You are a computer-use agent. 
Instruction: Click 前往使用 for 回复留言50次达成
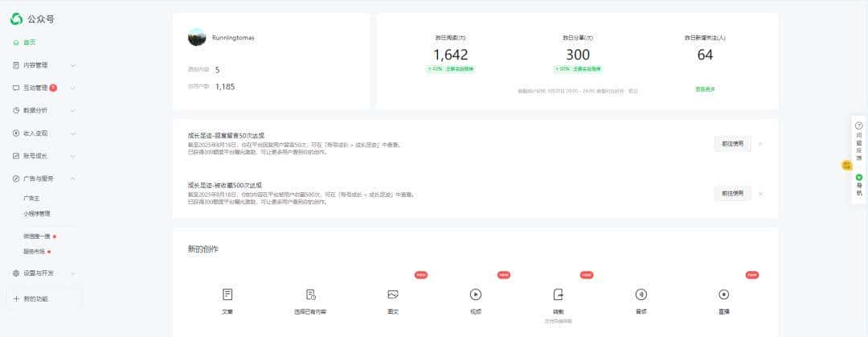[731, 144]
